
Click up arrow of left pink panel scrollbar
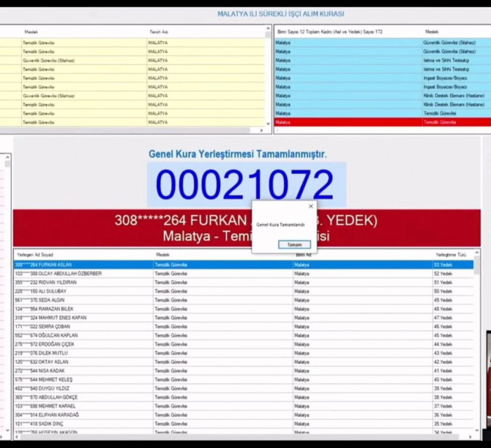[x=8, y=157]
